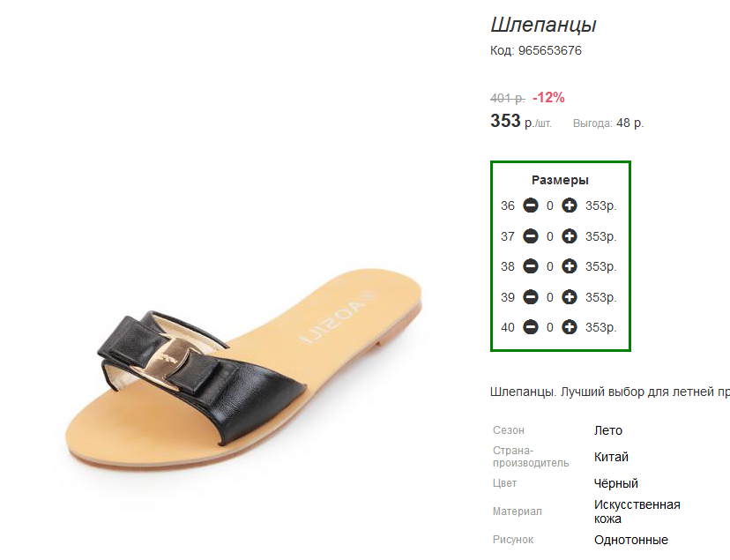The height and width of the screenshot is (560, 730).
Task: Decrease quantity for size 36
Action: coord(530,205)
